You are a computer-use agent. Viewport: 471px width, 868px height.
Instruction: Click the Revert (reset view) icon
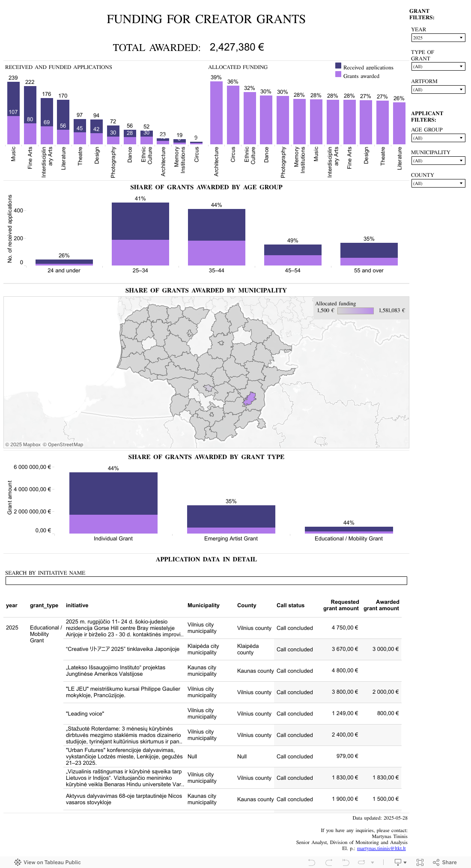(346, 862)
